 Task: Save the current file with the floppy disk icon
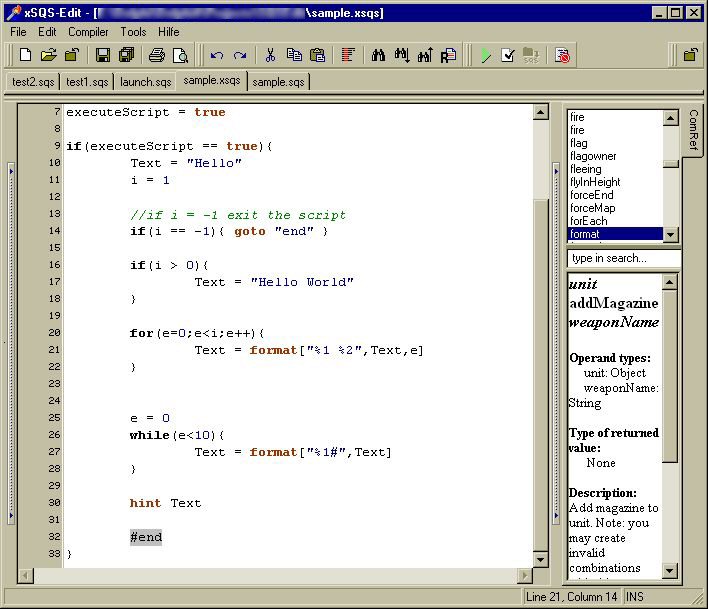click(x=103, y=56)
